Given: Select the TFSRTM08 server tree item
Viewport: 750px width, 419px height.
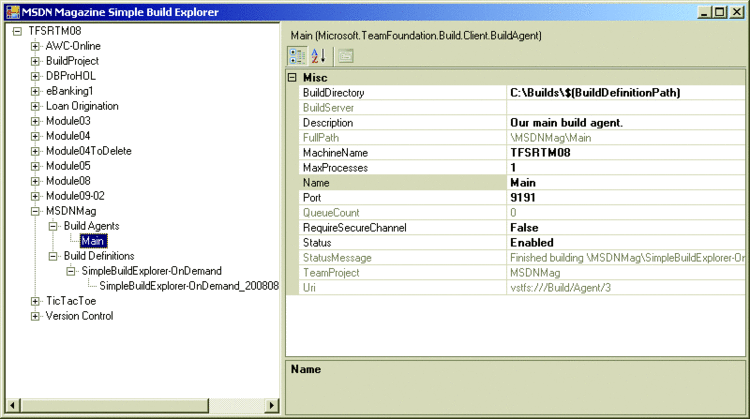Looking at the screenshot, I should tap(55, 31).
